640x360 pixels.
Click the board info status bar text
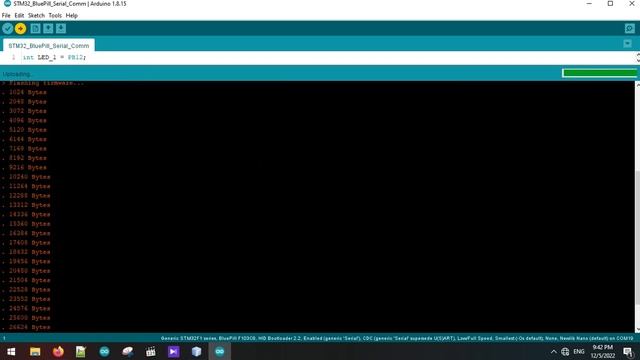[x=397, y=338]
